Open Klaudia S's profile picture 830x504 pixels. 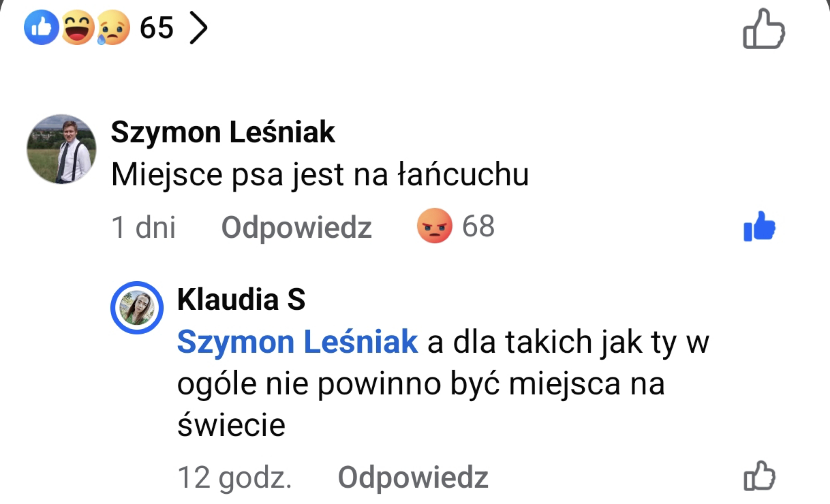pos(137,308)
